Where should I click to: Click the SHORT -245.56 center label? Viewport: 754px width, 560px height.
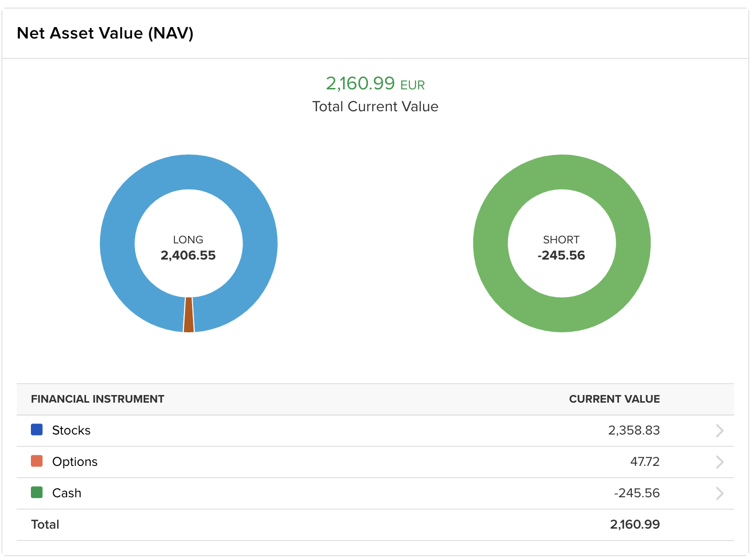(561, 248)
